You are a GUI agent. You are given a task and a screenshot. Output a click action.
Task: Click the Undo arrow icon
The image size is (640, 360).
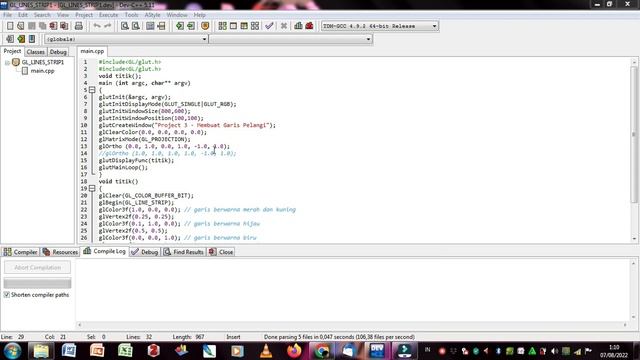(97, 26)
